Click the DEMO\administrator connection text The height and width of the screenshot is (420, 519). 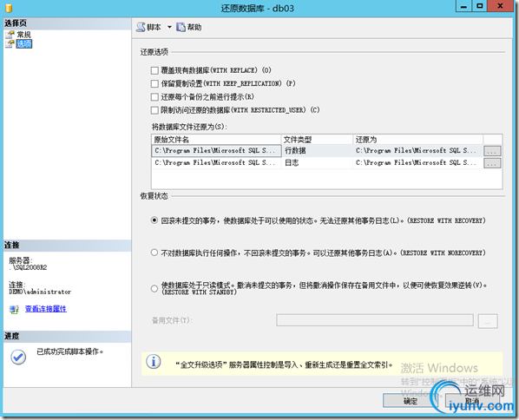pos(40,292)
